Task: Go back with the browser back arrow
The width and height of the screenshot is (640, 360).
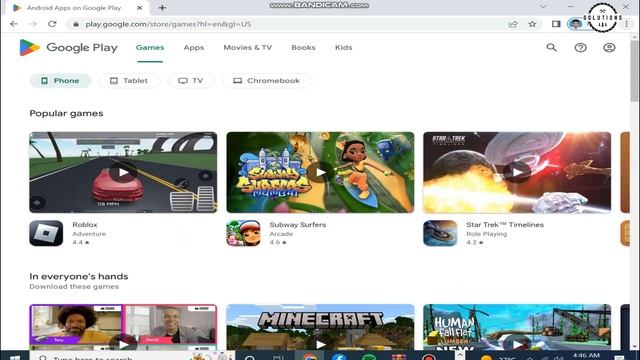Action: (x=14, y=24)
